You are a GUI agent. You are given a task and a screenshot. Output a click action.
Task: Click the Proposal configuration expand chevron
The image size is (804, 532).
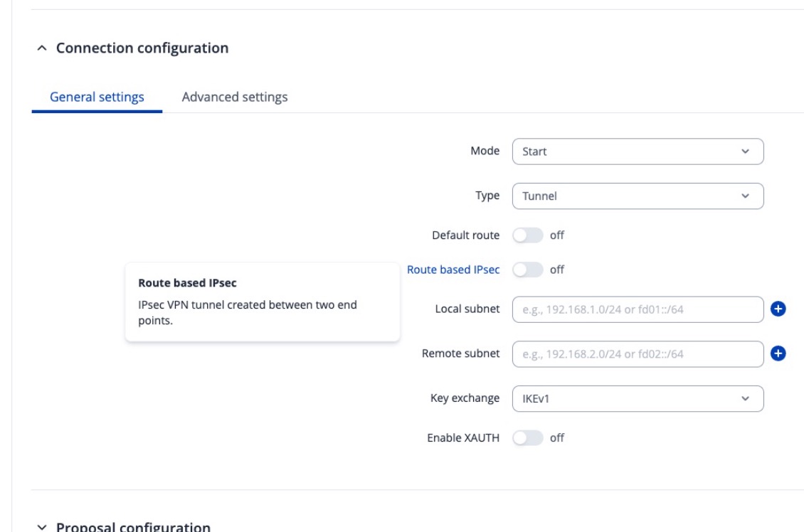click(42, 527)
